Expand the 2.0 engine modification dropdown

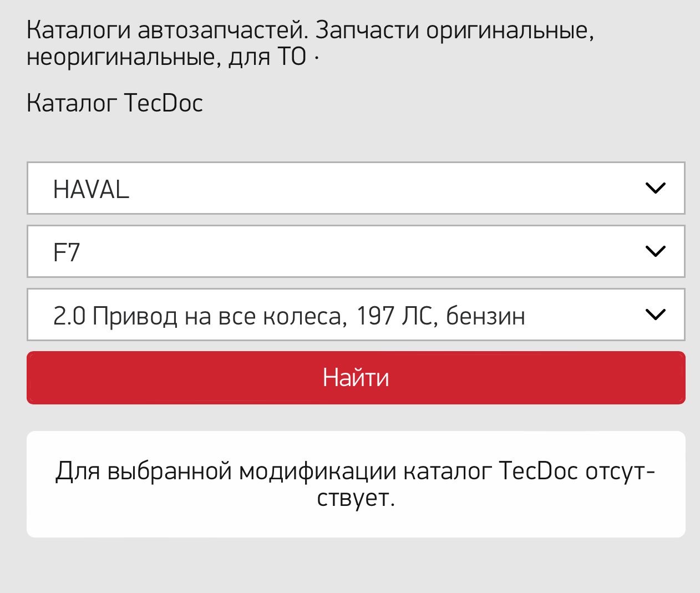pyautogui.click(x=355, y=315)
